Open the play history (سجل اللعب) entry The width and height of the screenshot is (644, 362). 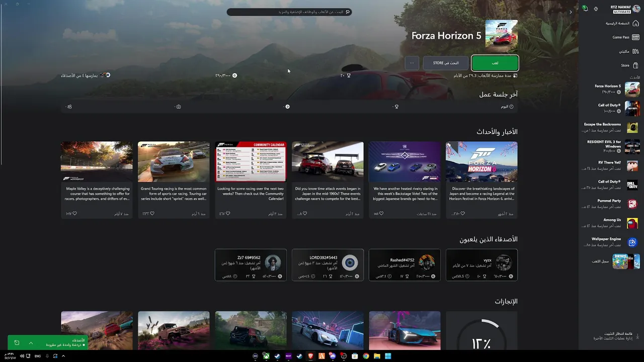(x=615, y=261)
